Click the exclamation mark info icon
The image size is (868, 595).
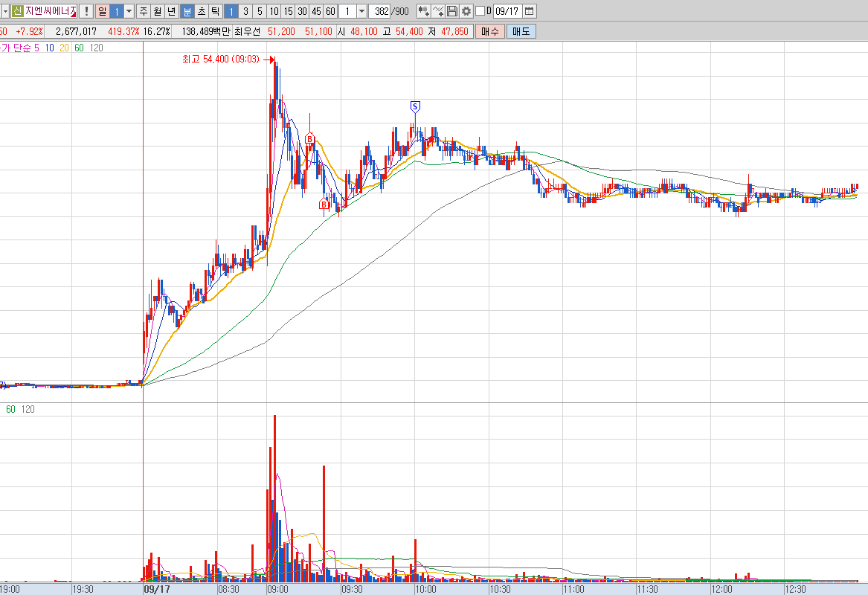point(86,11)
